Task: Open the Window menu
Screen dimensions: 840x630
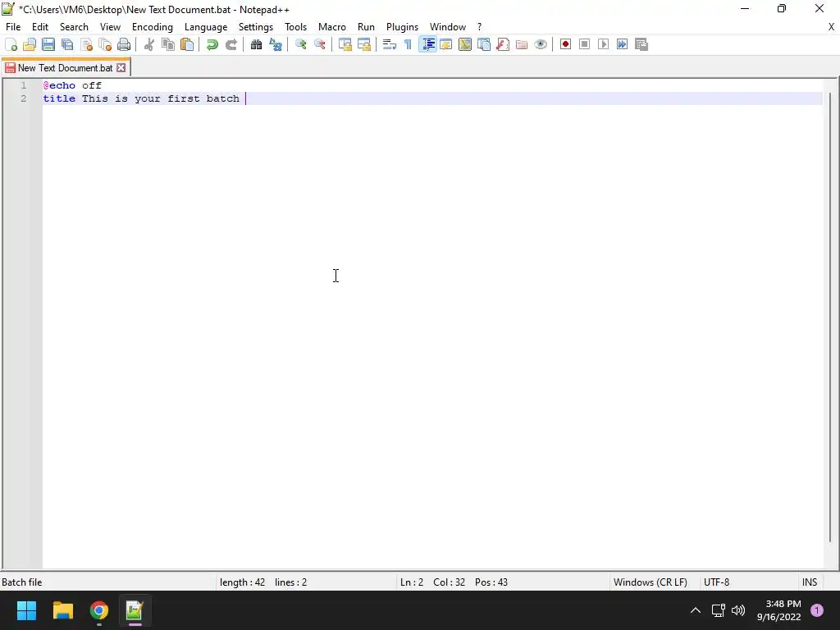Action: pyautogui.click(x=448, y=27)
